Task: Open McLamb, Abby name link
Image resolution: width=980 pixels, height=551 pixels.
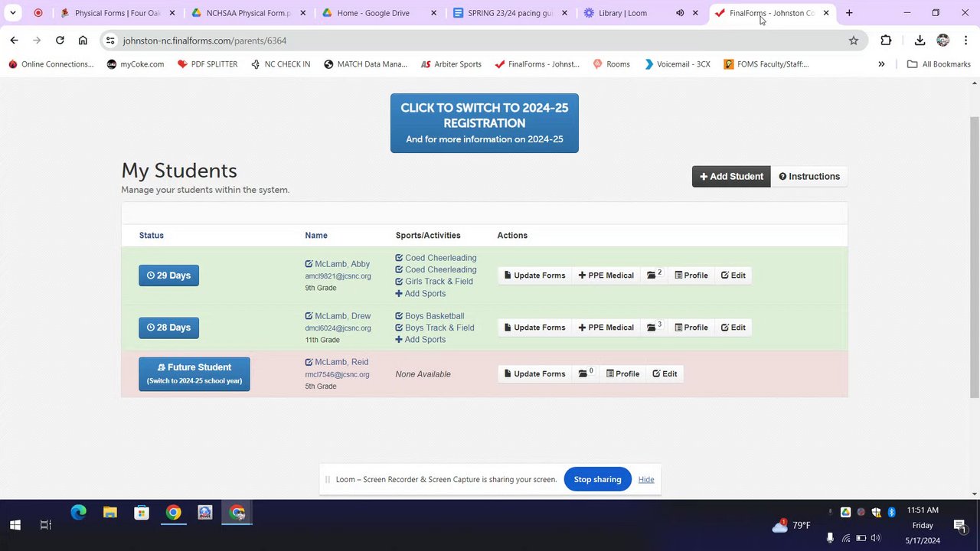Action: 338,264
